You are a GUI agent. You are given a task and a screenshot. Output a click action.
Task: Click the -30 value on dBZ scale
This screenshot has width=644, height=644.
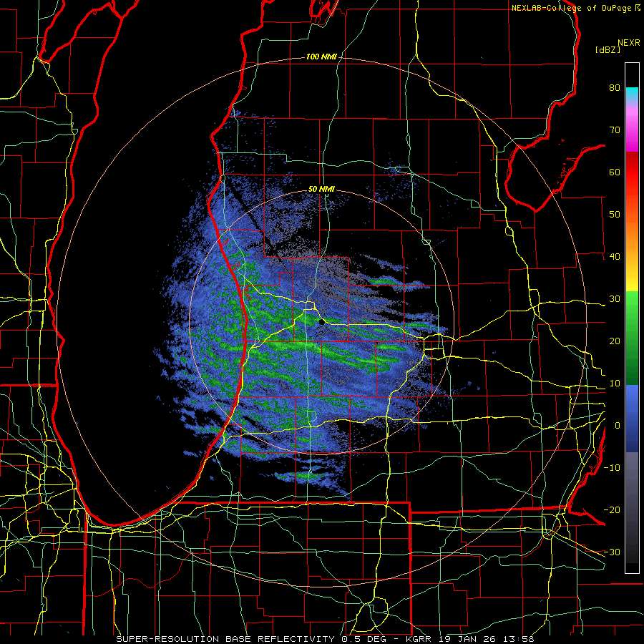612,552
